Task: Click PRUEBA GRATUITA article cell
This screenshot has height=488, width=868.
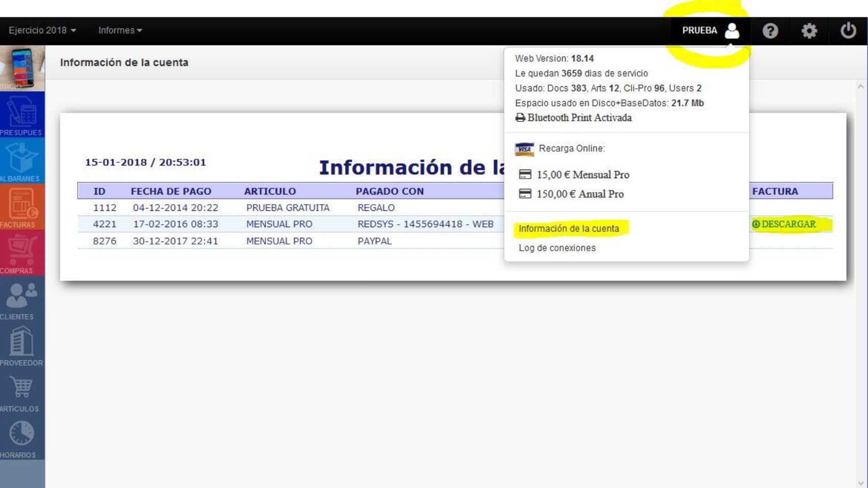Action: pyautogui.click(x=288, y=208)
